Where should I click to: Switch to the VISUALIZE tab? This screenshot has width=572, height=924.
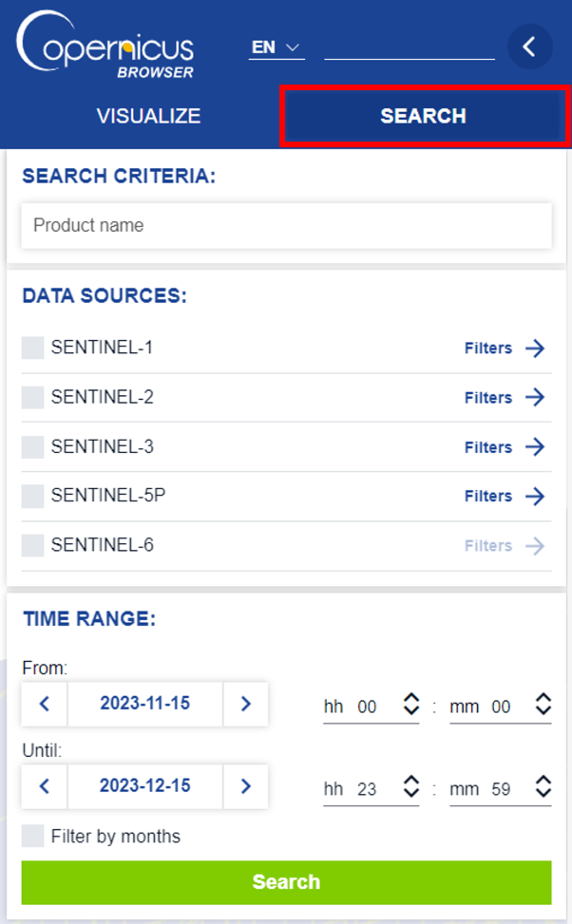(148, 116)
